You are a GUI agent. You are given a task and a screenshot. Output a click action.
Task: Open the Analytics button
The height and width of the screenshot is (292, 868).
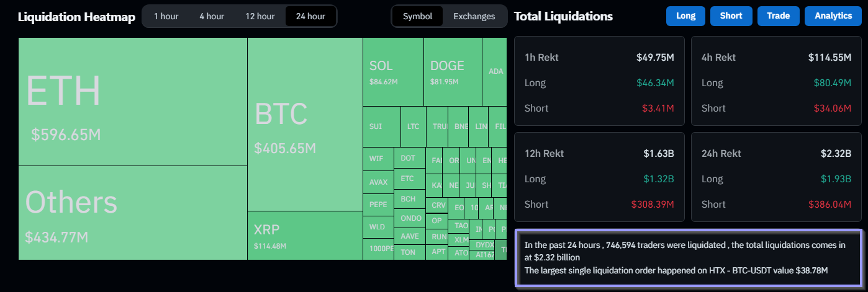833,16
